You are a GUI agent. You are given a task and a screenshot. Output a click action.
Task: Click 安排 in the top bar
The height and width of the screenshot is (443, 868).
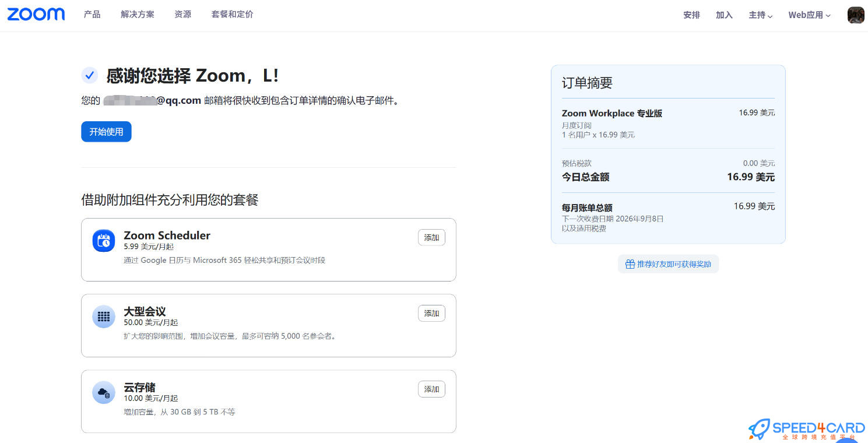(x=691, y=15)
